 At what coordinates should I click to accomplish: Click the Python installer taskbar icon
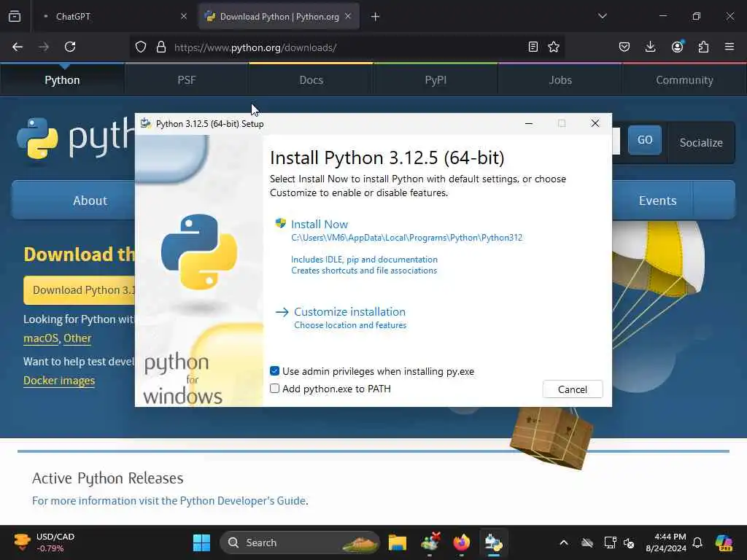pyautogui.click(x=494, y=542)
